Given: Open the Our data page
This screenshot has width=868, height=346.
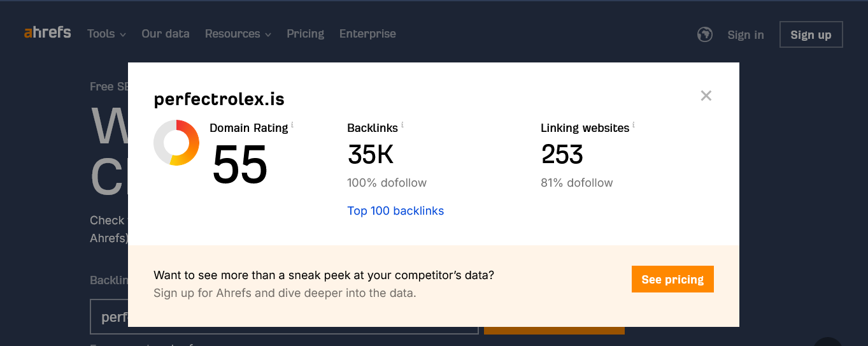Looking at the screenshot, I should pos(166,34).
